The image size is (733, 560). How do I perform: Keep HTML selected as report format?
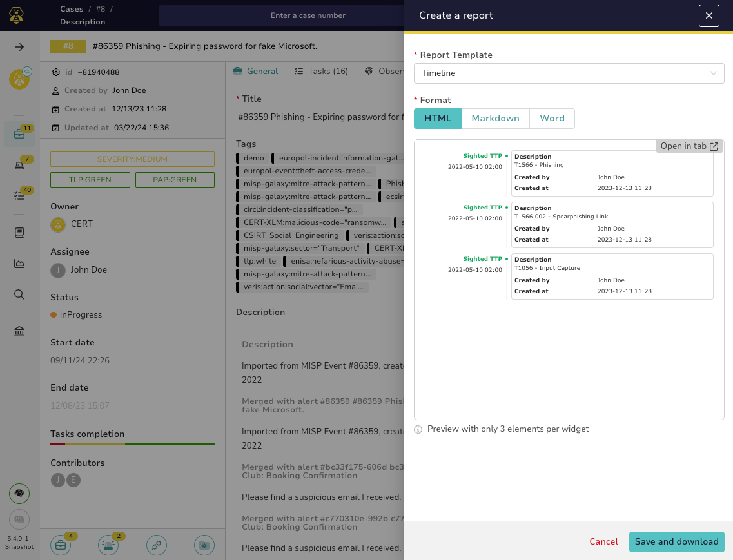pyautogui.click(x=437, y=118)
